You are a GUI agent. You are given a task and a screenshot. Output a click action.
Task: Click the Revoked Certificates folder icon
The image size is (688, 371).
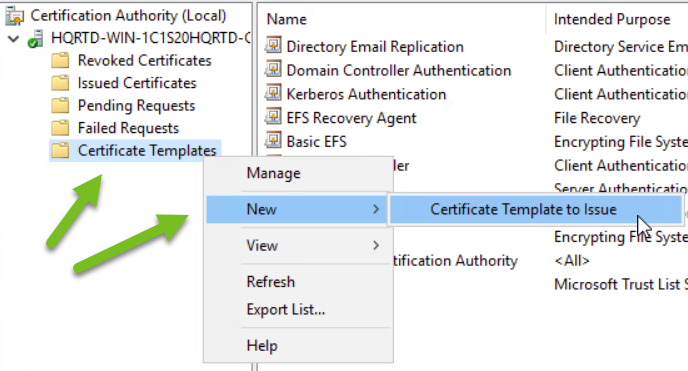(60, 61)
